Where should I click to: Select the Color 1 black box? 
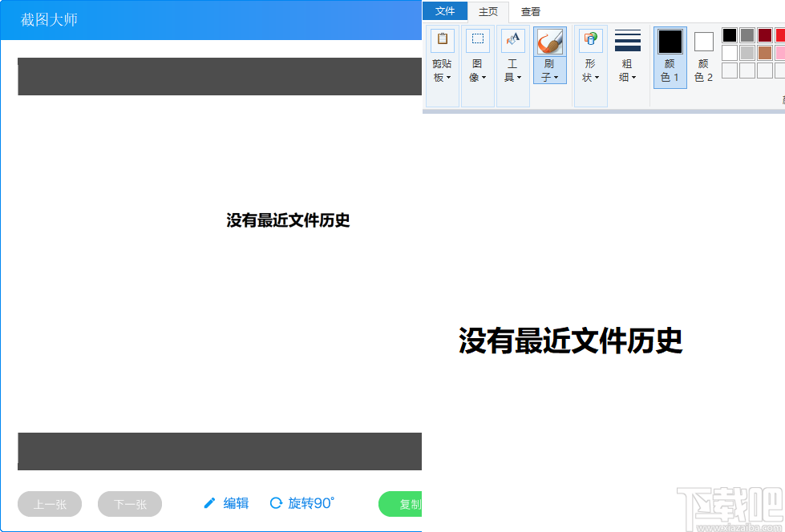point(670,40)
